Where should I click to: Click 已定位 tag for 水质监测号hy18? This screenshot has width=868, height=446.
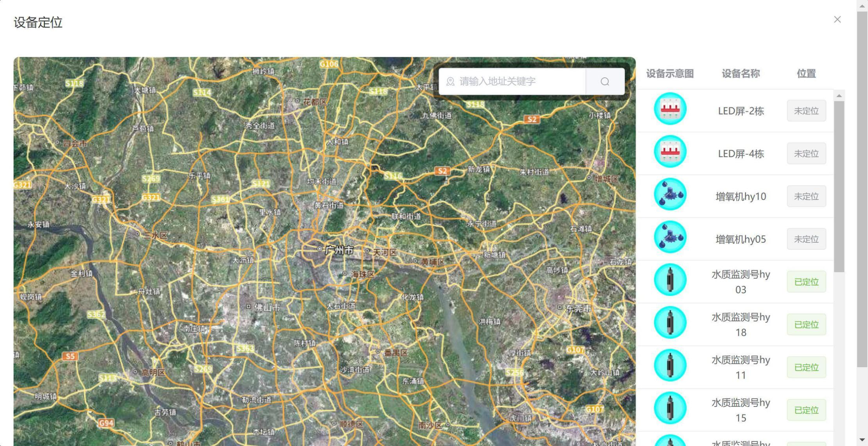pos(806,325)
